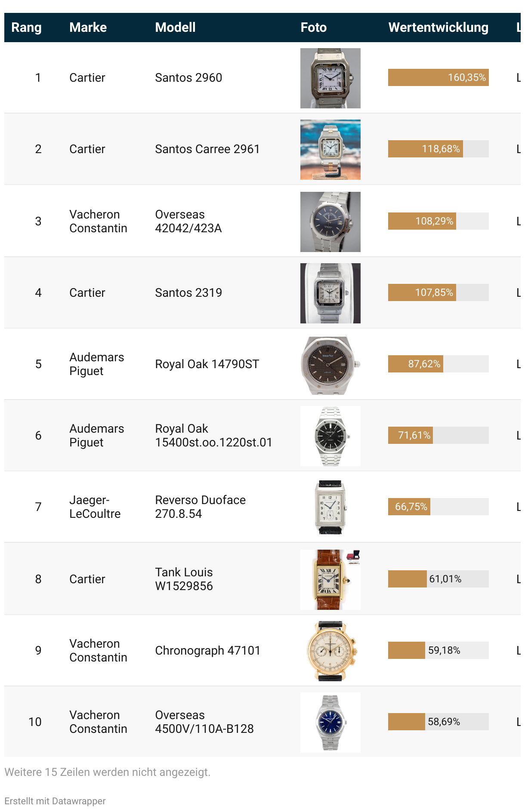Open the Santos Carree 2961 watch photo
Image resolution: width=525 pixels, height=812 pixels.
pyautogui.click(x=330, y=150)
